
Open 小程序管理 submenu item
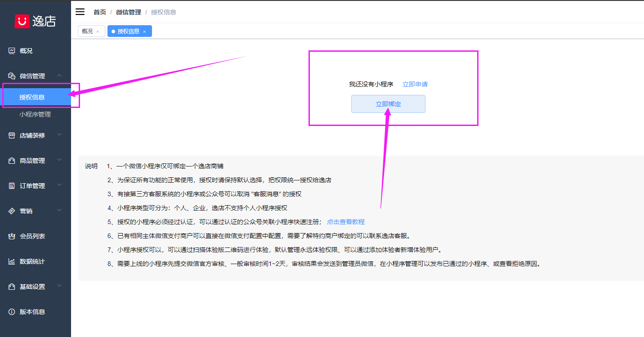pos(36,115)
